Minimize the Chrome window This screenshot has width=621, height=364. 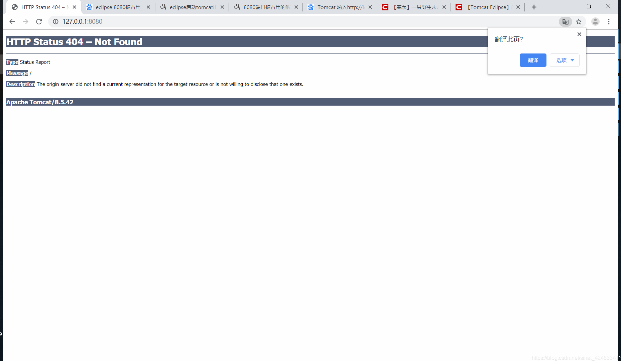(570, 6)
